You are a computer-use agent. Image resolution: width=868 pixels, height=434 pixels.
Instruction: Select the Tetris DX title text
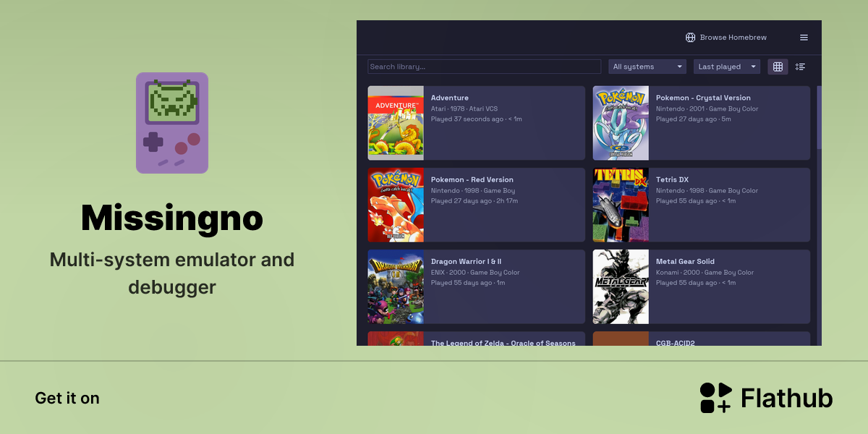pos(673,179)
